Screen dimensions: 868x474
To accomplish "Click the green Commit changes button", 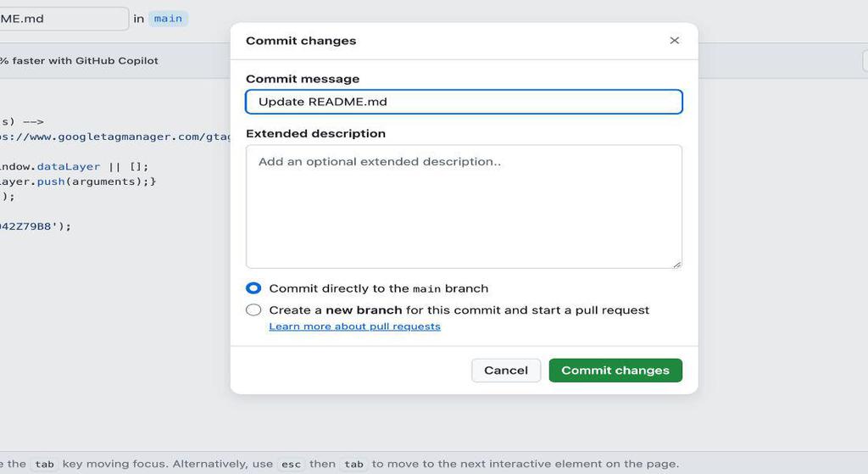I will pyautogui.click(x=615, y=371).
